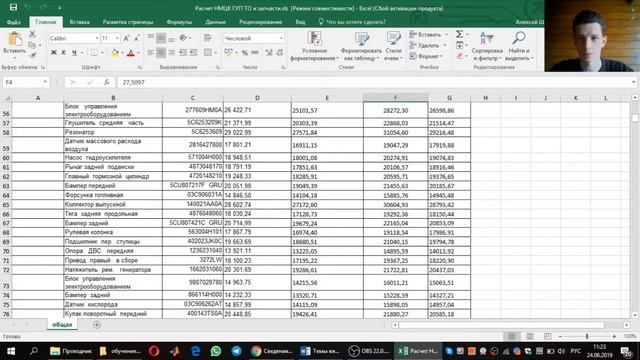Screen dimensions: 640x360
Task: Toggle bold (Ж) formatting
Action: [x=53, y=53]
